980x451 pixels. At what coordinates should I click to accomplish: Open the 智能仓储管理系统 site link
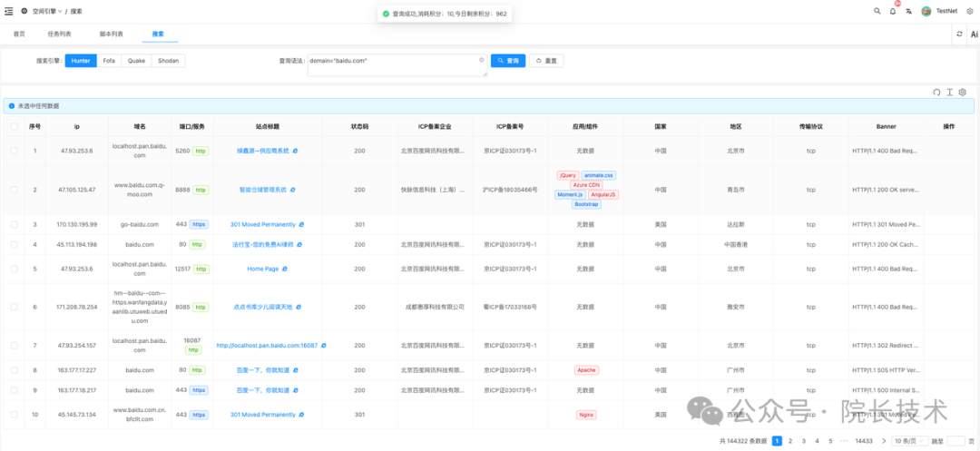tap(262, 190)
